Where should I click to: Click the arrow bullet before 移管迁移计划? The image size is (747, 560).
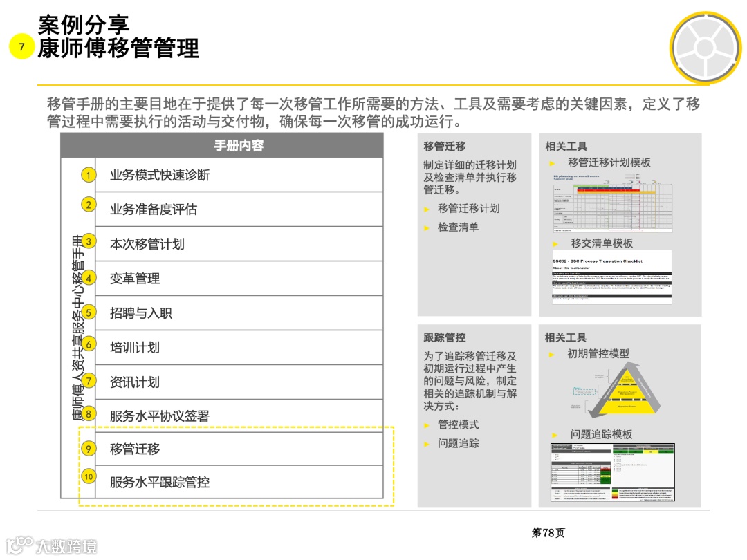[427, 209]
